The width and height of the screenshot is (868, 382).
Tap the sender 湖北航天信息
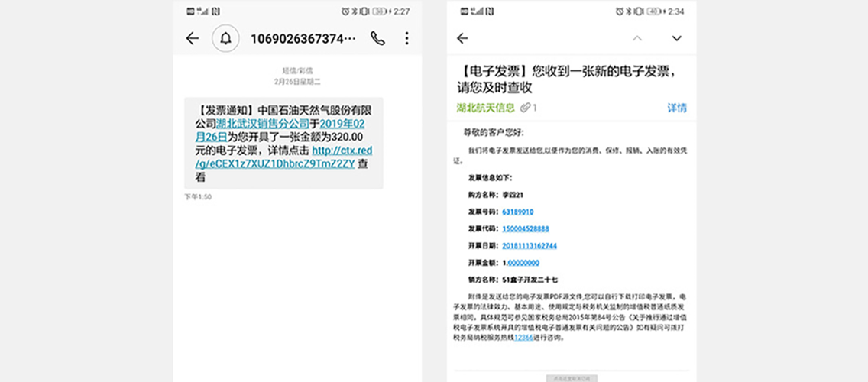pyautogui.click(x=485, y=108)
